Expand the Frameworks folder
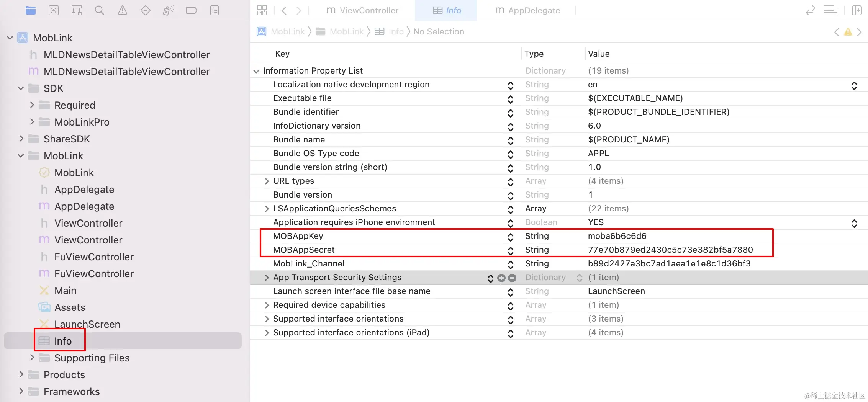This screenshot has height=402, width=868. point(21,391)
